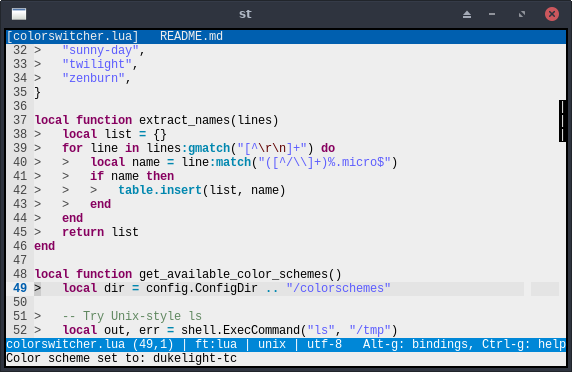Switch to the colorswitcher.lua tab
Image resolution: width=572 pixels, height=372 pixels.
click(x=73, y=36)
